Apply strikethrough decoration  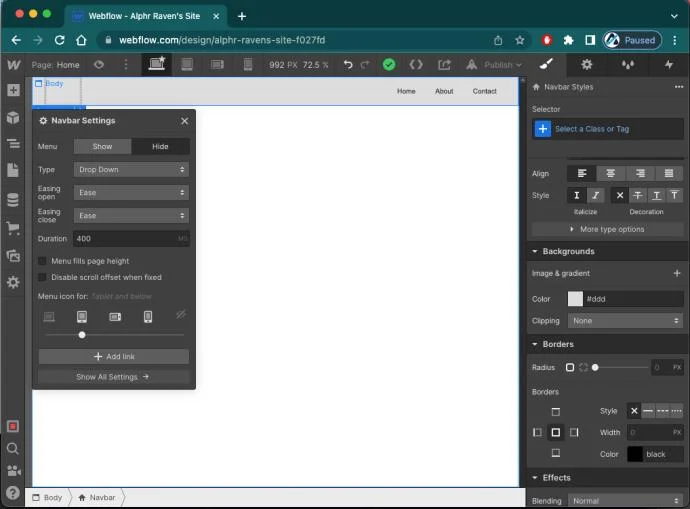pyautogui.click(x=638, y=195)
